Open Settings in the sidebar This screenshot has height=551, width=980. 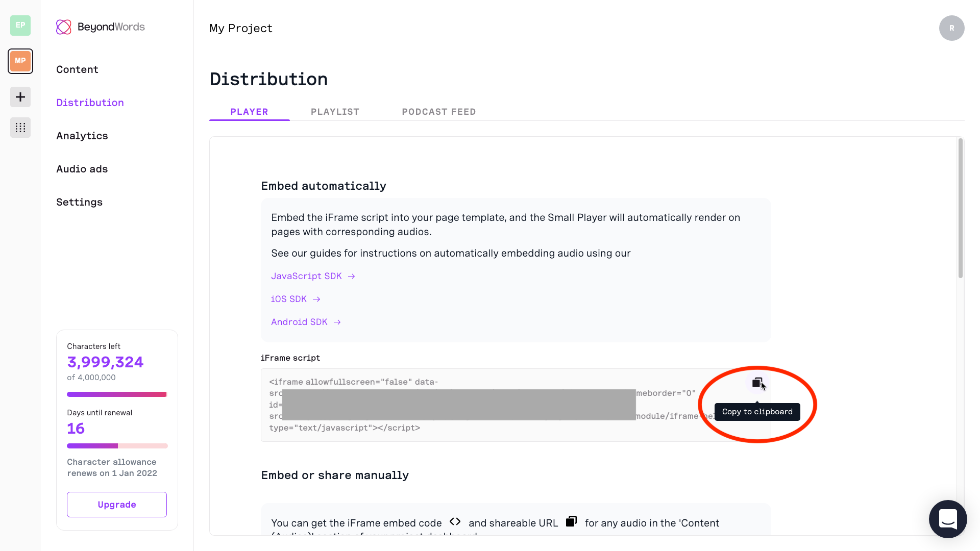click(x=79, y=202)
